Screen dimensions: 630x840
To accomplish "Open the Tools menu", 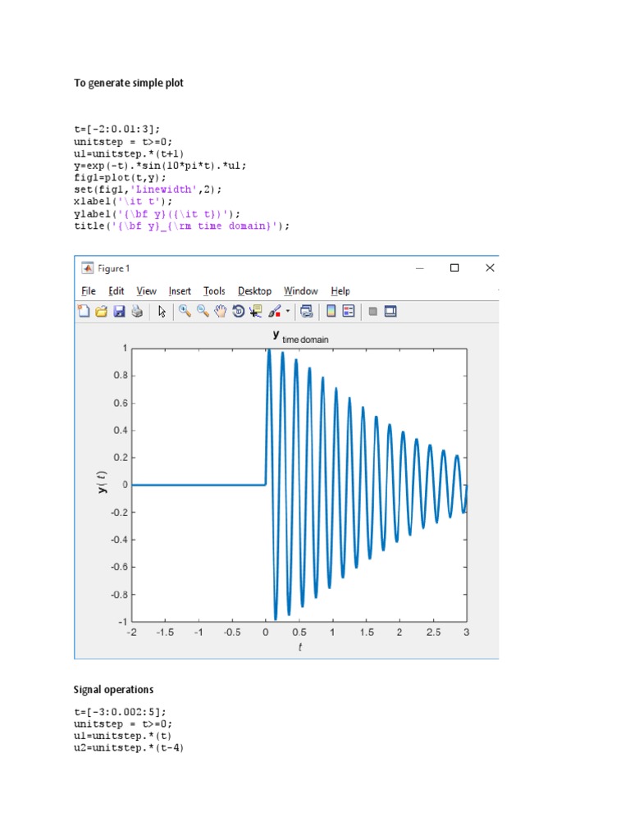I will (214, 291).
